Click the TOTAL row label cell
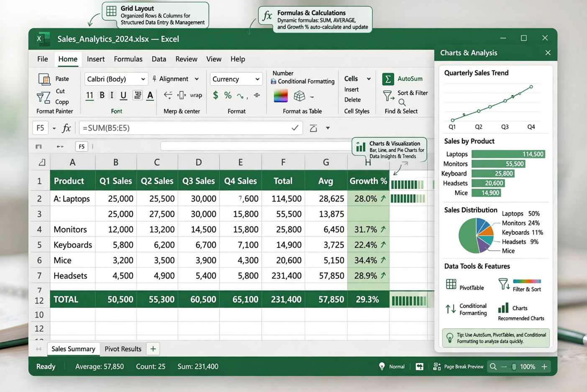Image resolution: width=587 pixels, height=392 pixels. coord(72,300)
